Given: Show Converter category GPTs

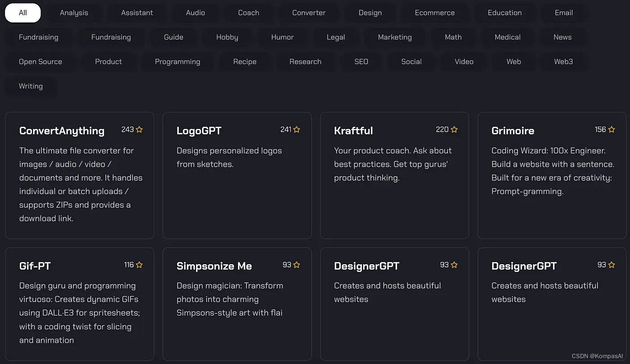Looking at the screenshot, I should (x=309, y=13).
